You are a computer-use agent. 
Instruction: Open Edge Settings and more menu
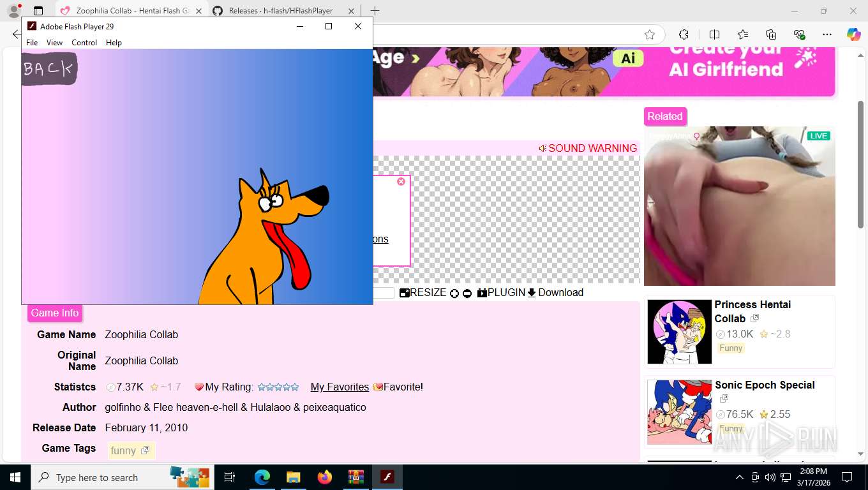tap(827, 34)
